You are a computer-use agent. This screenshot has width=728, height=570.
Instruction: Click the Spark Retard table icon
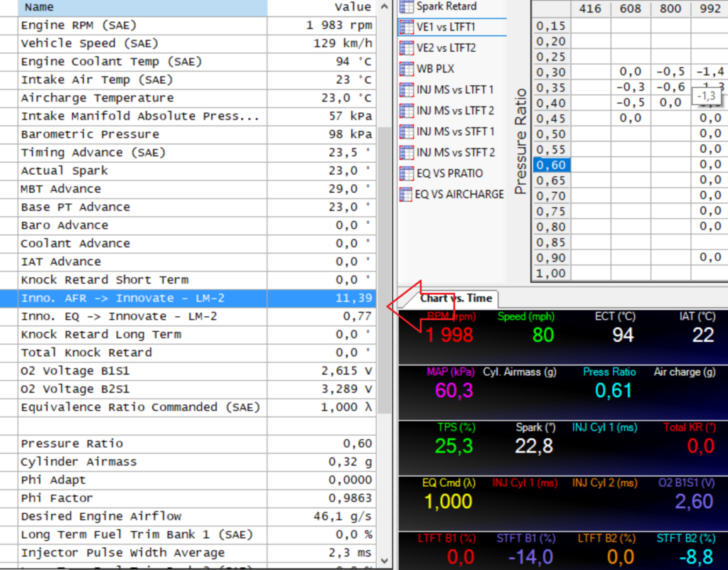pyautogui.click(x=406, y=7)
